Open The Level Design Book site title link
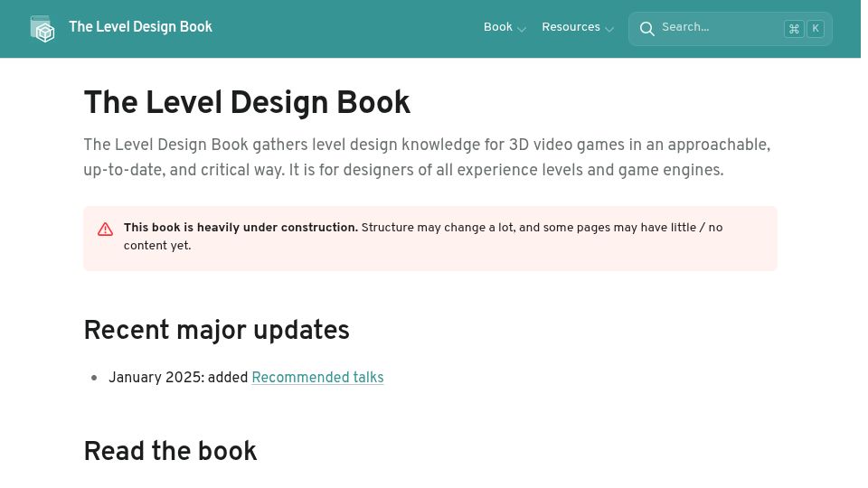This screenshot has width=868, height=488. (140, 27)
